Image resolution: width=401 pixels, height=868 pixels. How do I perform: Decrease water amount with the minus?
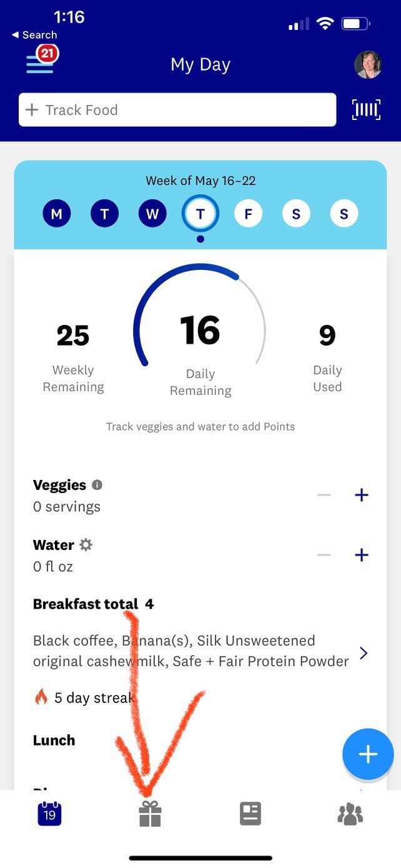324,555
